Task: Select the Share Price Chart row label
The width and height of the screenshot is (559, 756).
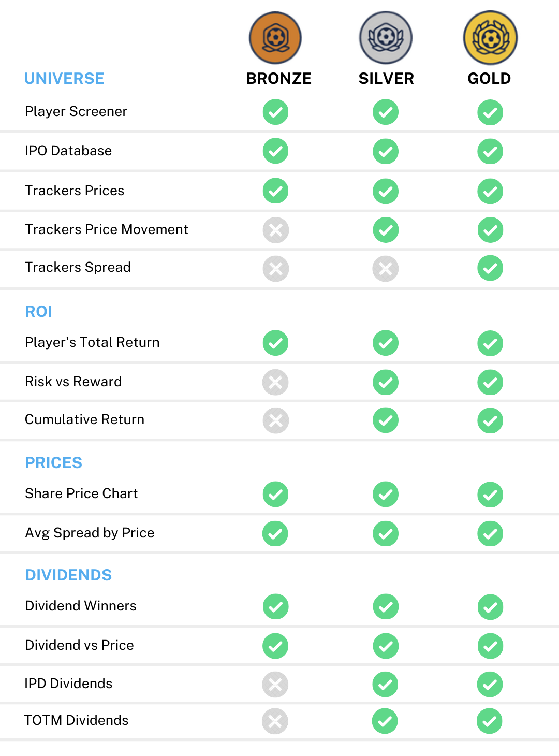Action: pyautogui.click(x=81, y=493)
